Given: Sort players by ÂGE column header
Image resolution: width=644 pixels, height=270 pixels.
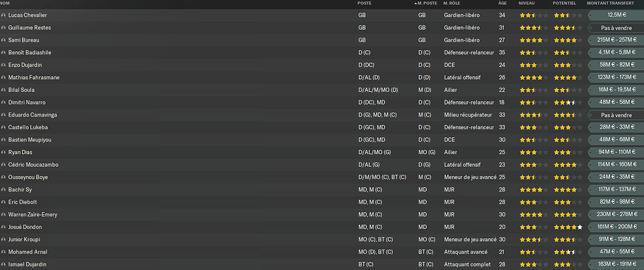Looking at the screenshot, I should [x=502, y=4].
